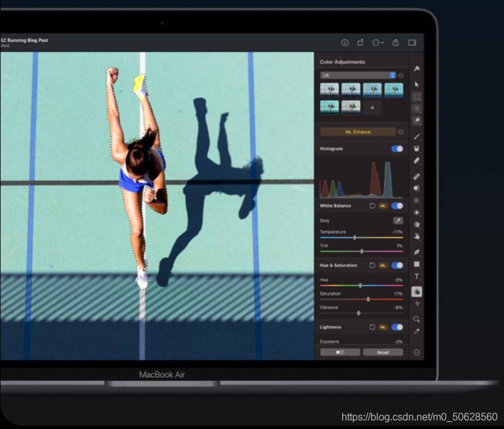Image resolution: width=504 pixels, height=429 pixels.
Task: Click the "32 Running Blog Post" document title
Action: point(25,40)
